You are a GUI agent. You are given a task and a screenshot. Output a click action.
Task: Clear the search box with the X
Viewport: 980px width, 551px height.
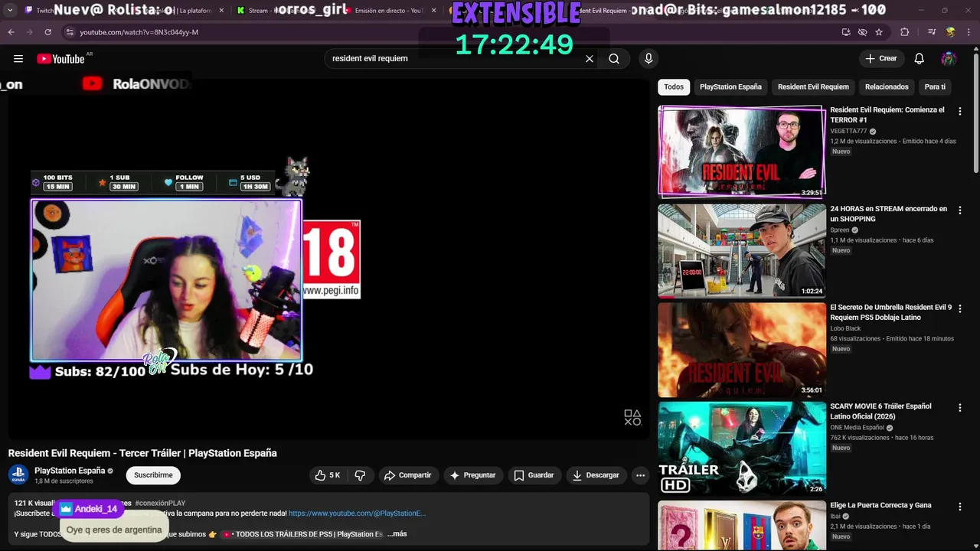(x=590, y=59)
